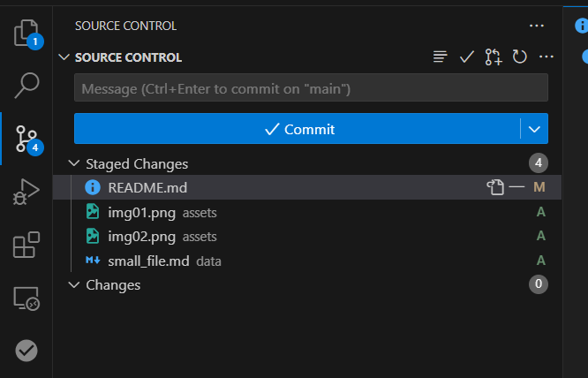Toggle view as tree list icon
Image resolution: width=588 pixels, height=378 pixels.
(x=440, y=57)
